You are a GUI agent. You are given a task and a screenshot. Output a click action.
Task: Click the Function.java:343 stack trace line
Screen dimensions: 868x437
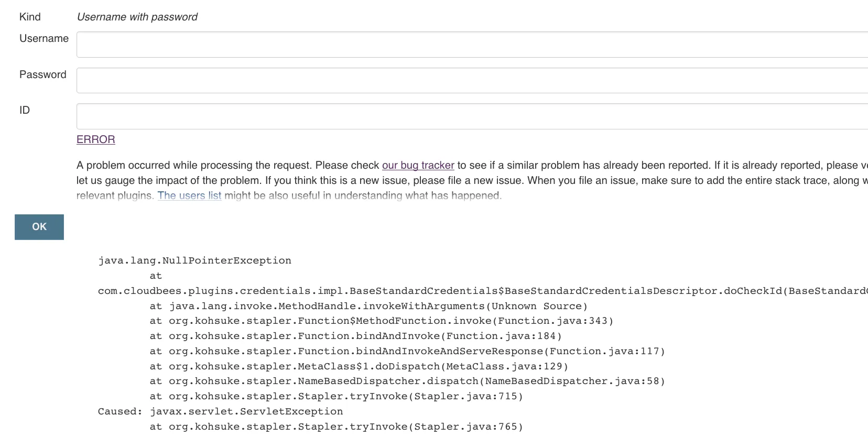pyautogui.click(x=381, y=321)
